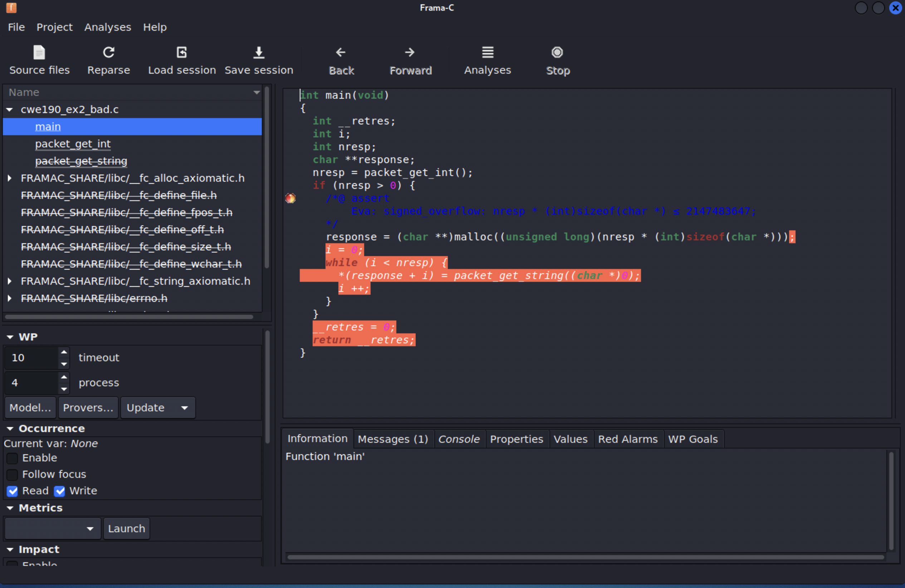Click the process value input field
Image resolution: width=905 pixels, height=588 pixels.
tap(32, 383)
